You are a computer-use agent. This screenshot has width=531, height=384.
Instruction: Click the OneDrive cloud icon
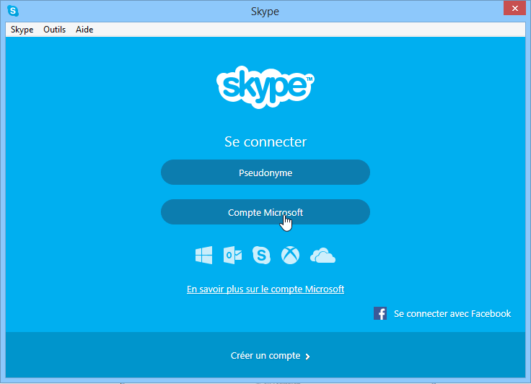tap(322, 255)
